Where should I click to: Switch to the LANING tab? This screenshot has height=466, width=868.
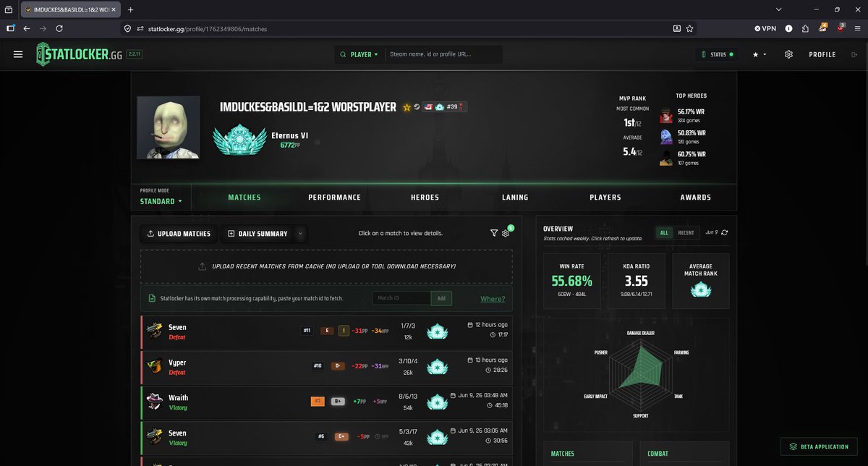[515, 197]
